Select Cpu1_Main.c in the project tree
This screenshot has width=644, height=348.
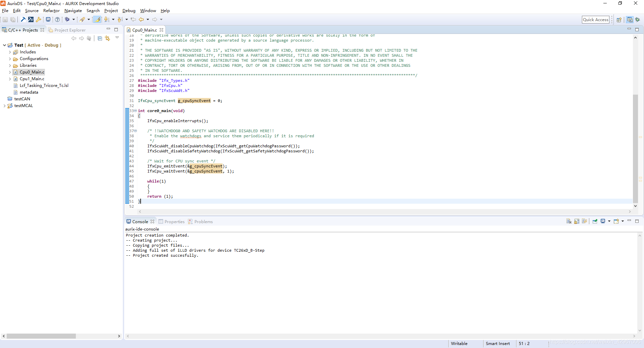pyautogui.click(x=32, y=79)
